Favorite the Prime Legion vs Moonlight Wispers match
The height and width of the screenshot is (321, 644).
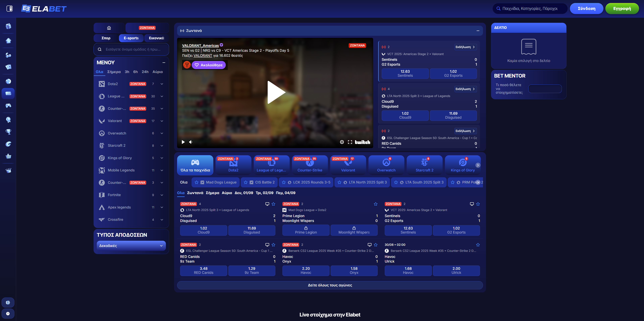tap(375, 204)
